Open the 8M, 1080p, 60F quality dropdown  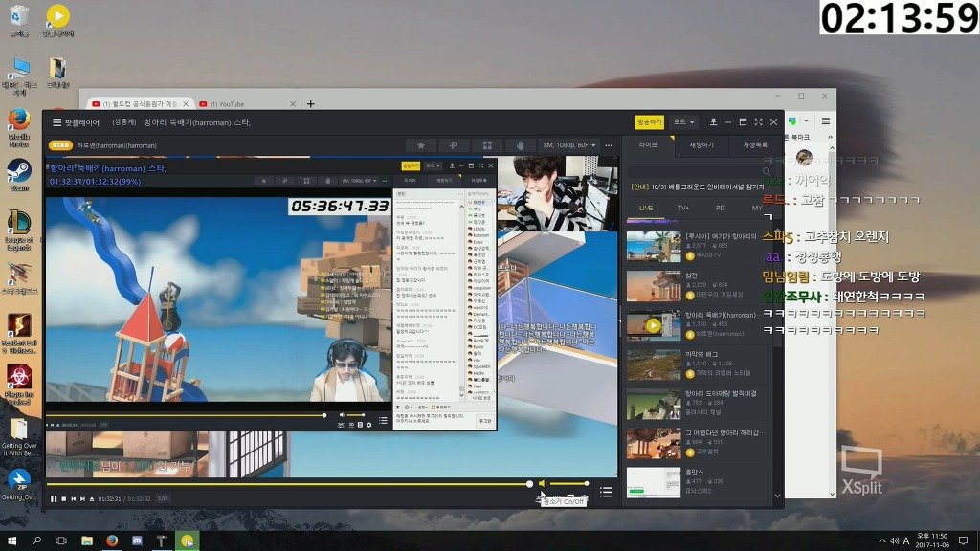click(568, 145)
